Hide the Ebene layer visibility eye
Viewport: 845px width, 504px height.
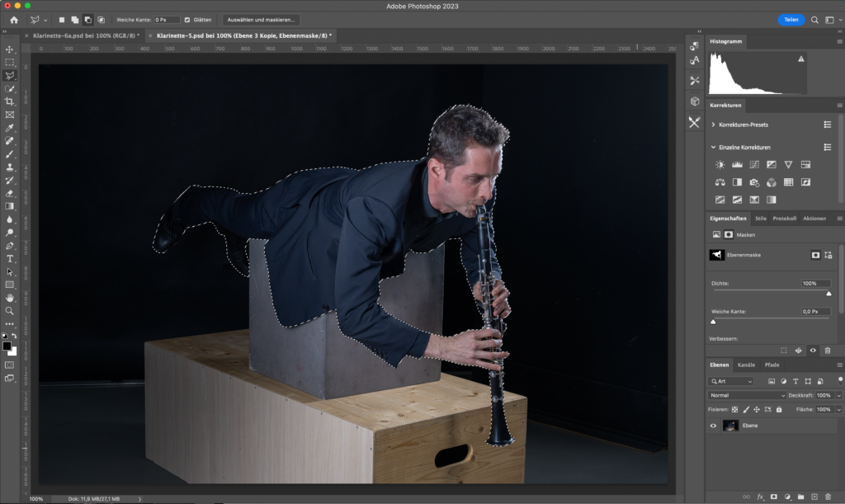[713, 426]
